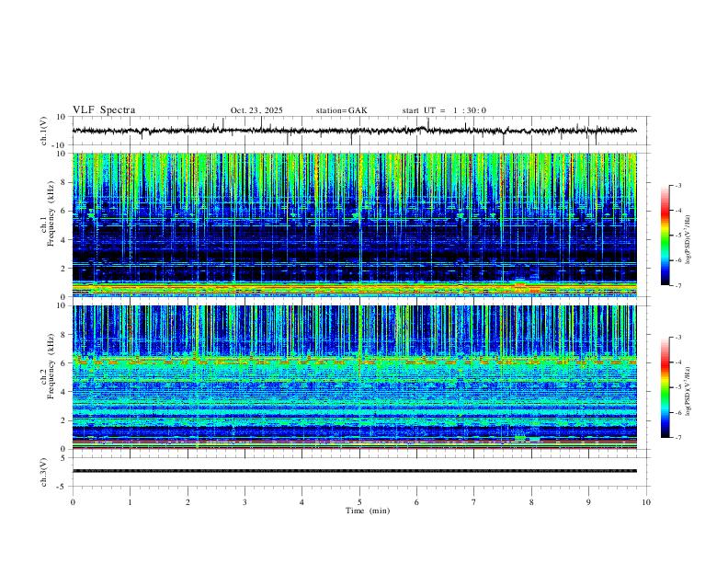The height and width of the screenshot is (563, 728).
Task: Click the 'VLF Spectra' title text
Action: coord(104,110)
